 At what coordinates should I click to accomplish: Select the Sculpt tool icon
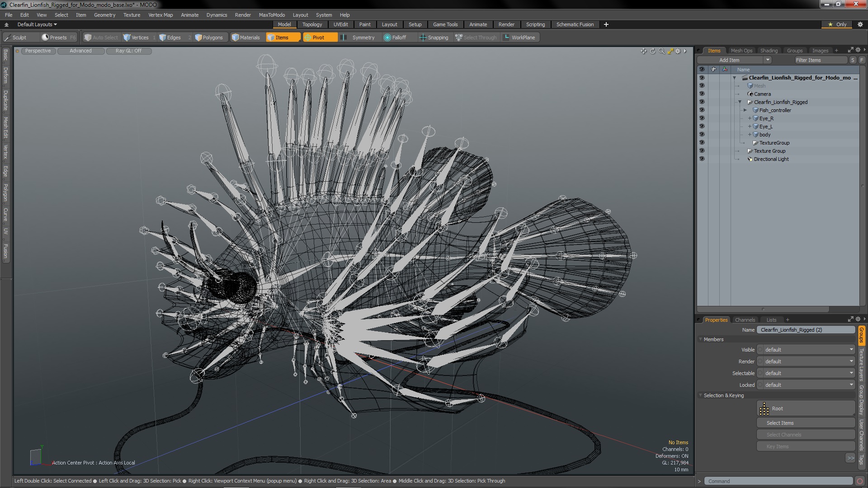point(8,38)
